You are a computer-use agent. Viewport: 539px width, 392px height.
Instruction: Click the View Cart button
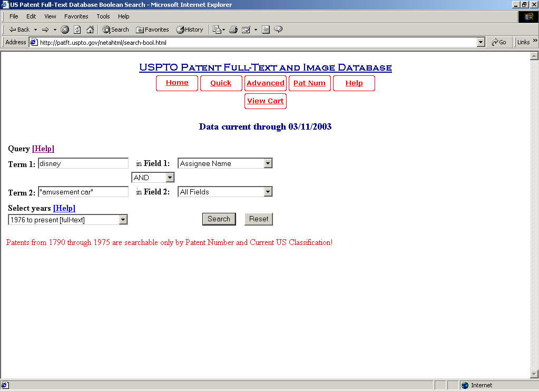tap(266, 101)
